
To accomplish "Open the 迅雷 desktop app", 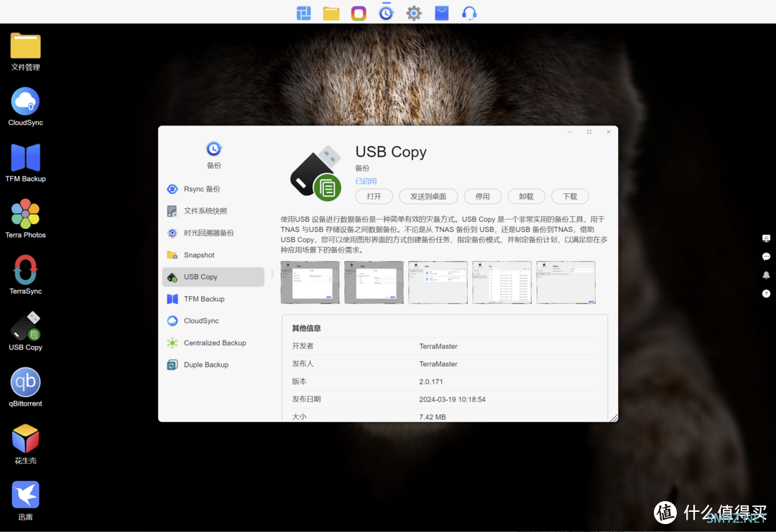I will pyautogui.click(x=25, y=501).
